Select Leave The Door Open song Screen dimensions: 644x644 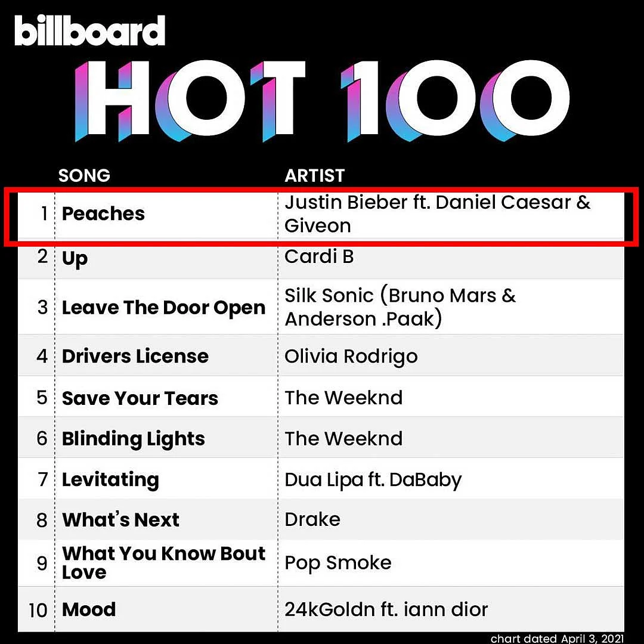[163, 308]
